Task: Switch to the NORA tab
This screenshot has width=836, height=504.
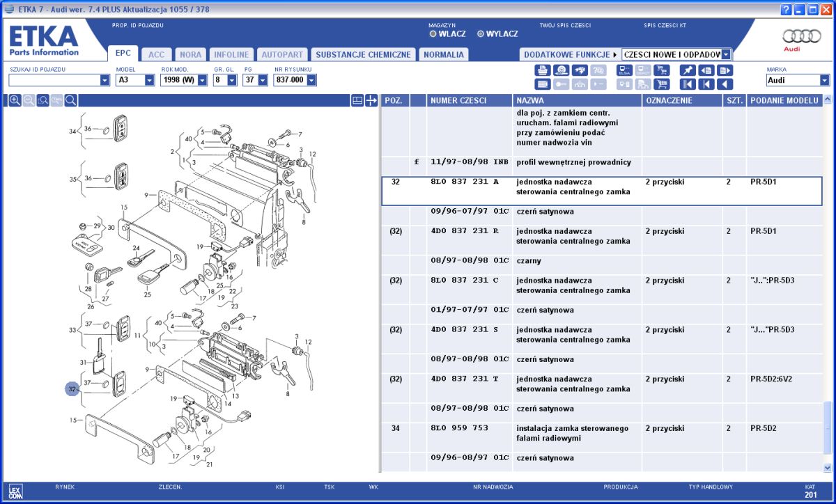Action: coord(191,54)
